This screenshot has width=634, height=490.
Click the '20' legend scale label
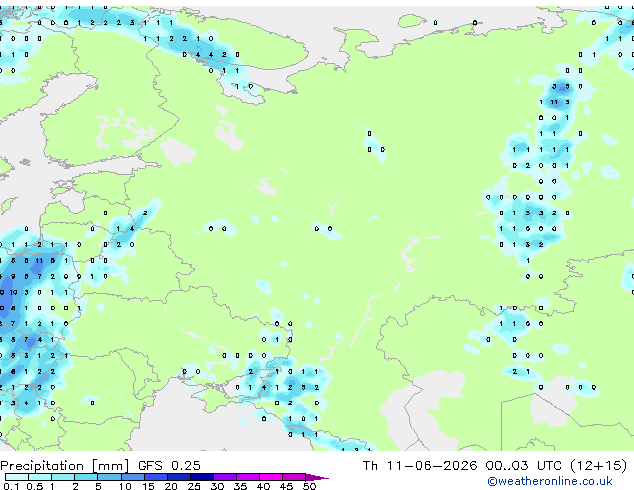click(x=171, y=486)
